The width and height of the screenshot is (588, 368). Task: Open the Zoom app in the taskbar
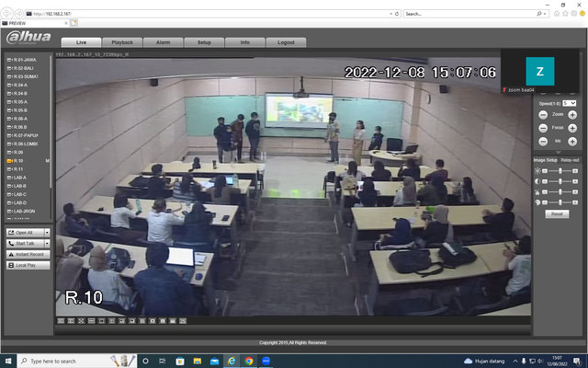(266, 361)
